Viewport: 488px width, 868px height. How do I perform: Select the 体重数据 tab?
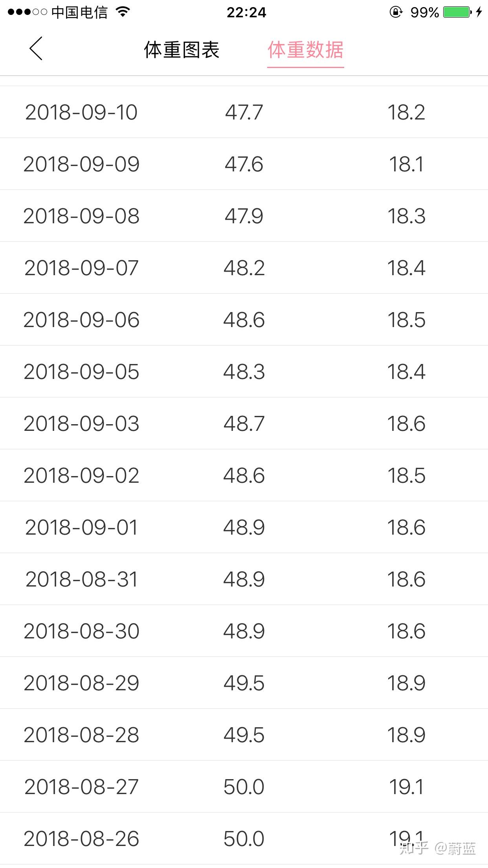click(x=306, y=50)
